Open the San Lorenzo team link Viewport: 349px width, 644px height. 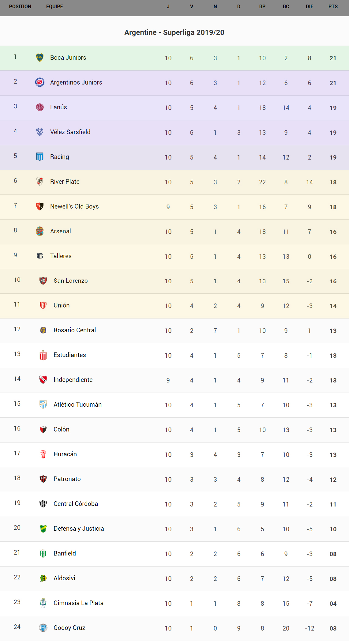pos(70,281)
